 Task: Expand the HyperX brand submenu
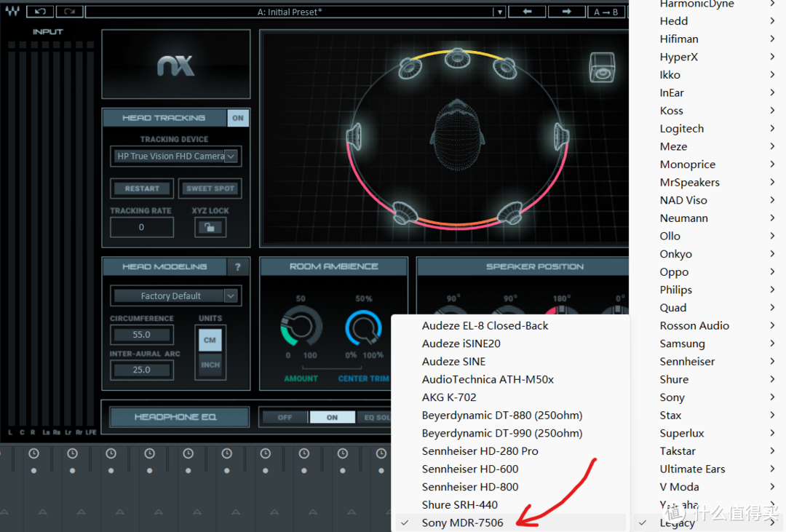709,57
